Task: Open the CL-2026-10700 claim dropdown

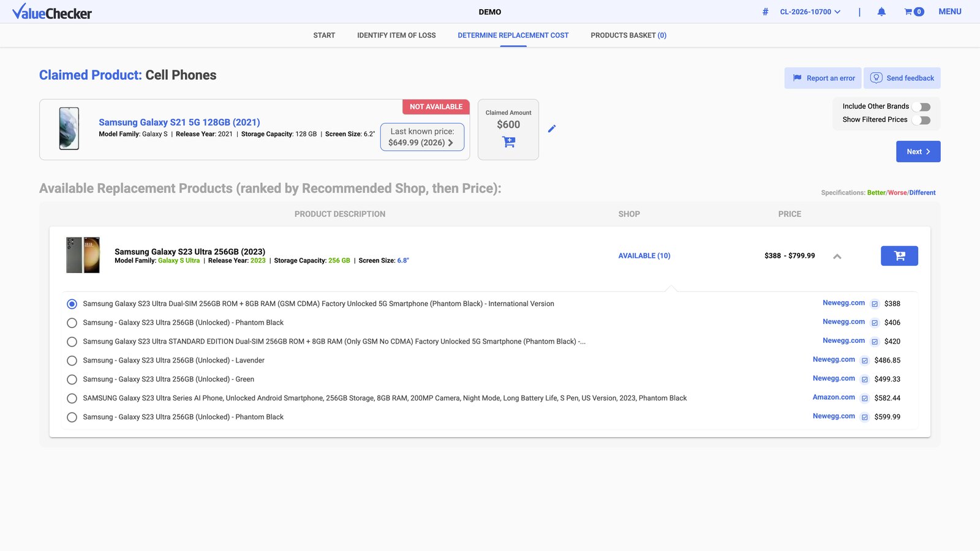Action: click(810, 12)
